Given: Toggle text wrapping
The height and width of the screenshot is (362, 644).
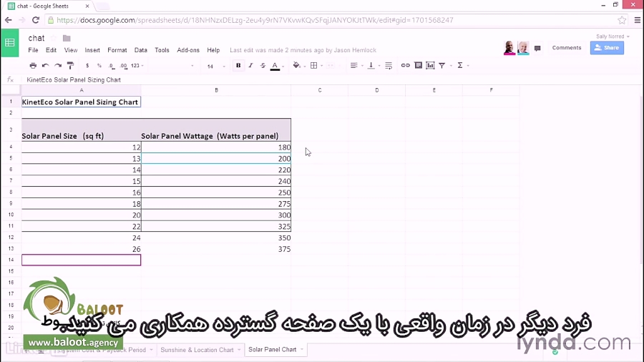Looking at the screenshot, I should click(x=389, y=66).
